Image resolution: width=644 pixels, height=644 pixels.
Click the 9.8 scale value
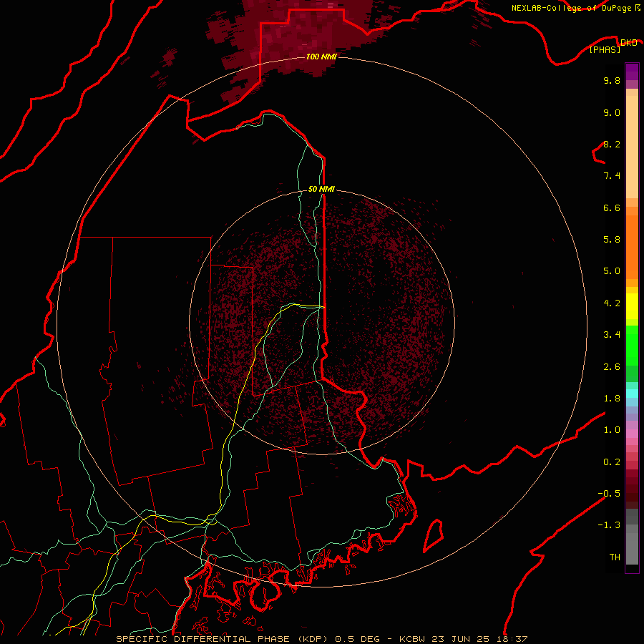(612, 80)
